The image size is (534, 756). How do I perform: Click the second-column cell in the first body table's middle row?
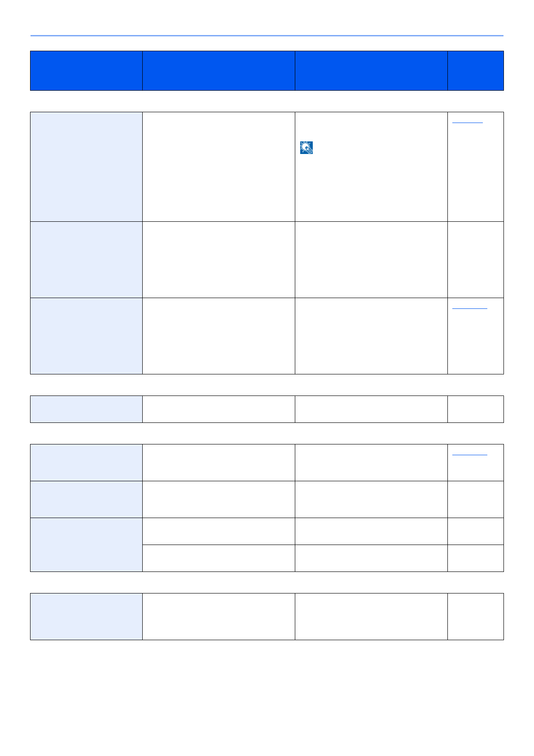[x=219, y=259]
